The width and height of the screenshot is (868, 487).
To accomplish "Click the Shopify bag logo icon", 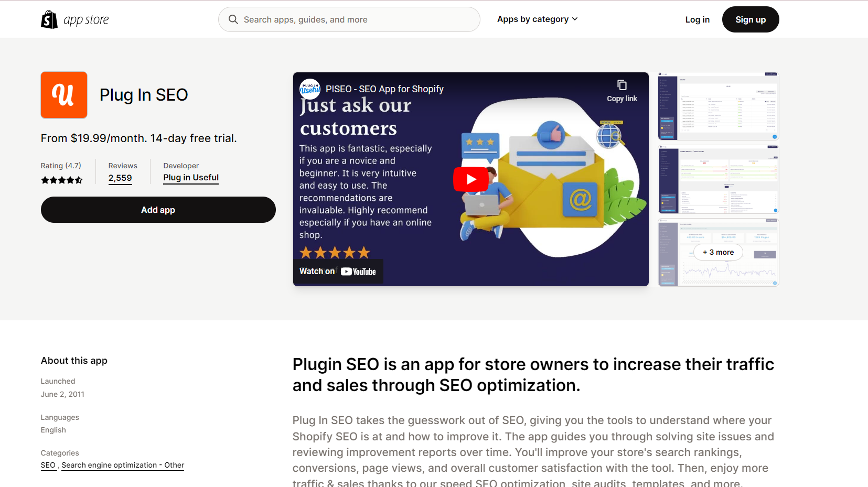I will [49, 19].
